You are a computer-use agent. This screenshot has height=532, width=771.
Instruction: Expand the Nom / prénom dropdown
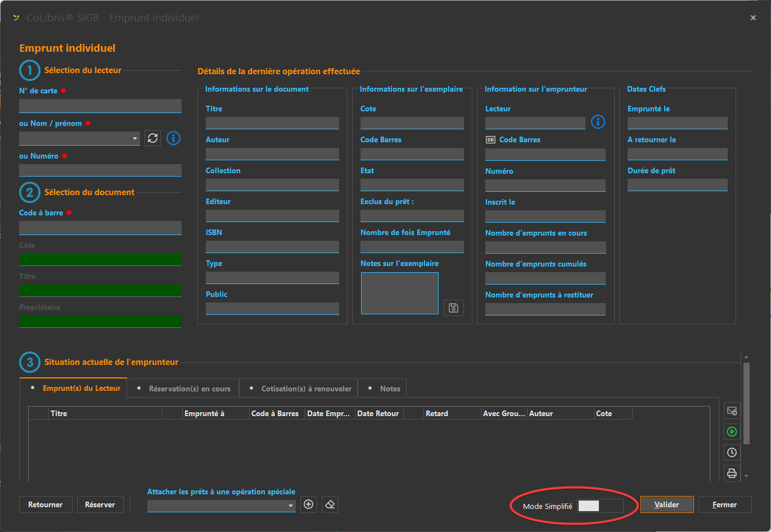point(135,138)
